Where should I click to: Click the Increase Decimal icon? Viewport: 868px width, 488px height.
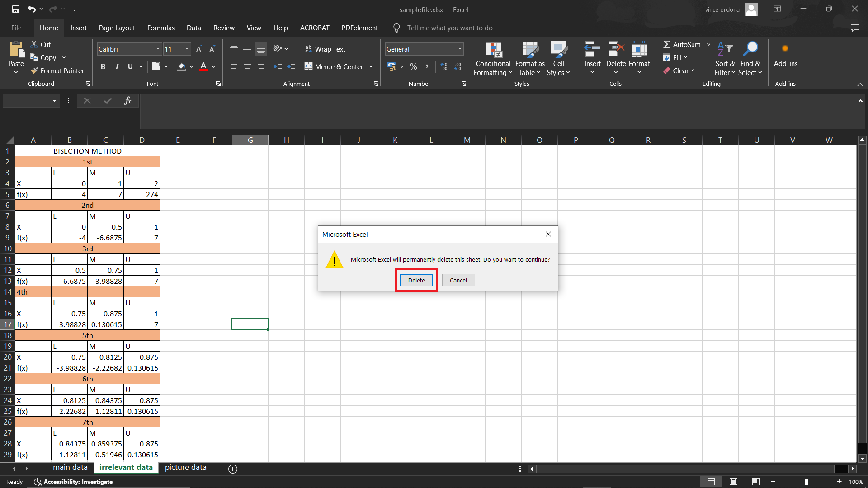444,66
